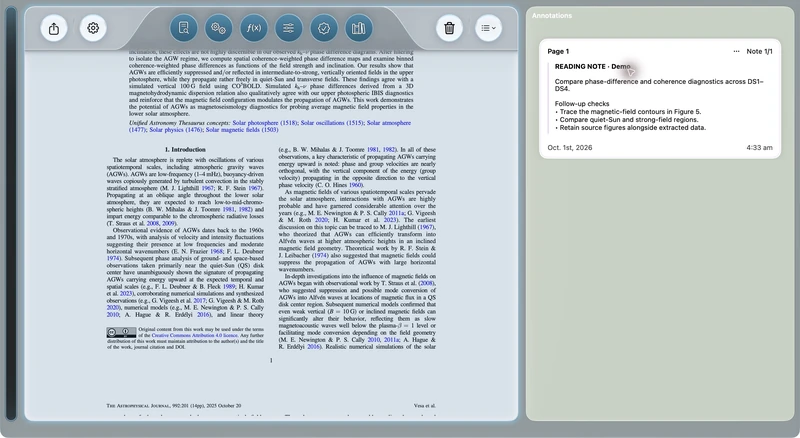Click the document search icon
800x438 pixels.
tap(184, 28)
